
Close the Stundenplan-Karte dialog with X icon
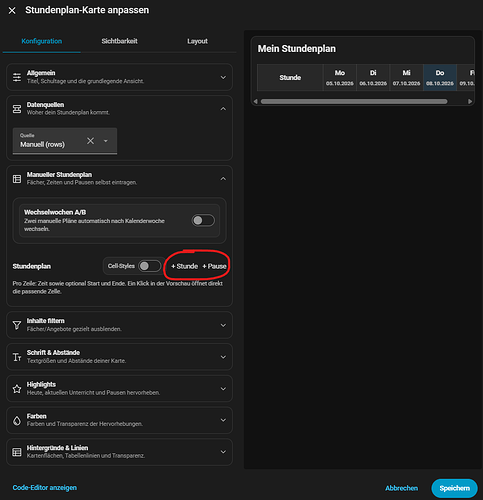point(12,11)
